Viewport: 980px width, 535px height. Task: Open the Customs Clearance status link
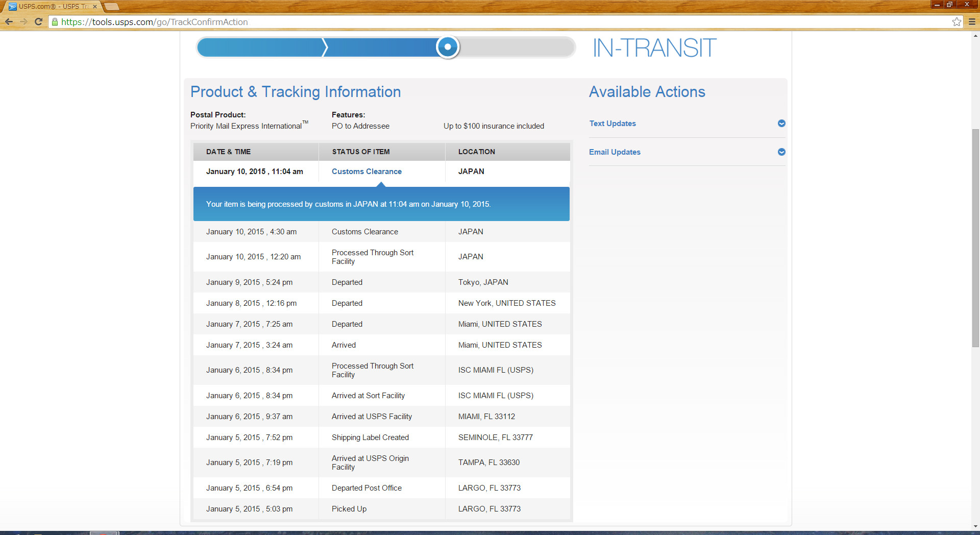[x=366, y=172]
